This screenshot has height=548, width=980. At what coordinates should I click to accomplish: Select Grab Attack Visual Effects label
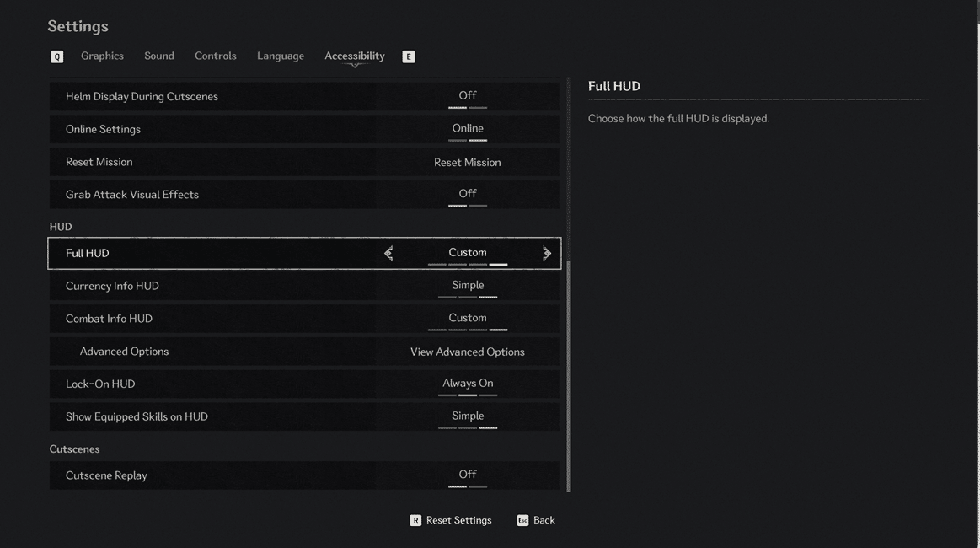[x=132, y=195]
